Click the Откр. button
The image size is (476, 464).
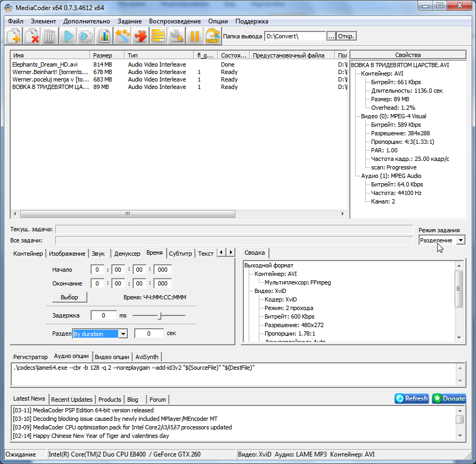[346, 36]
